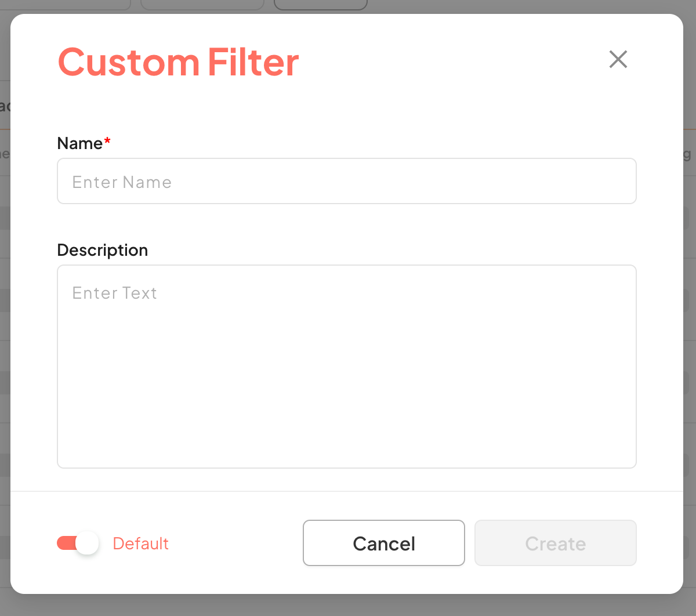Place cursor in the filter Name box
This screenshot has height=616, width=696.
(347, 181)
